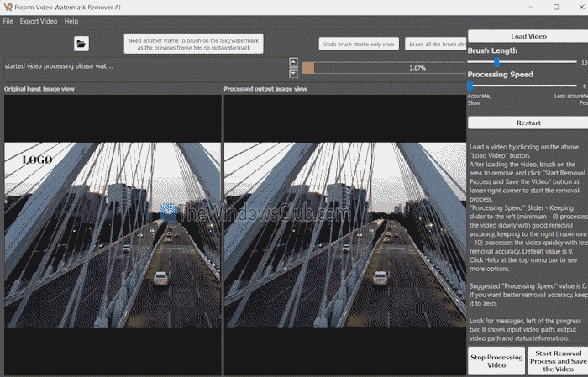Open the File menu
The width and height of the screenshot is (588, 377).
8,21
